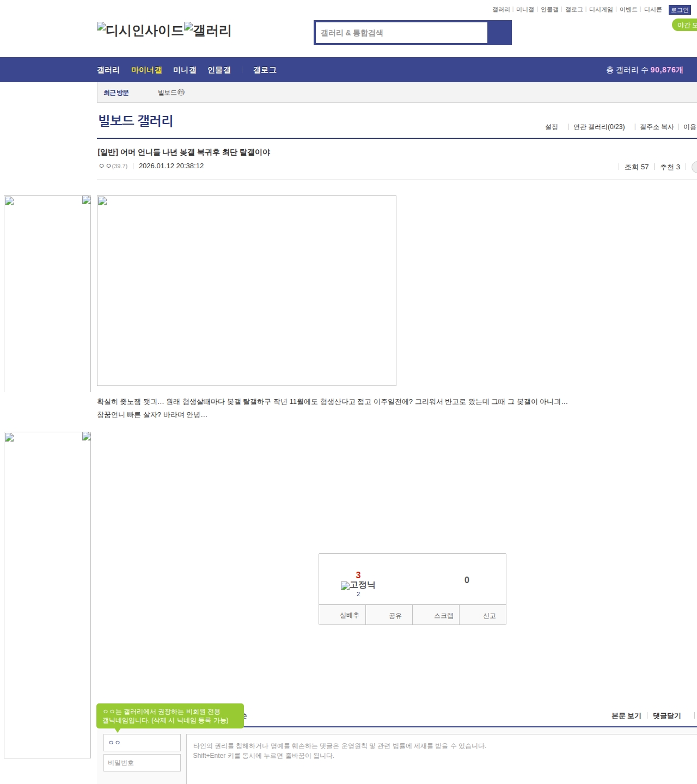Expand 연관 갤러리(0/23) list
697x784 pixels.
tap(599, 127)
